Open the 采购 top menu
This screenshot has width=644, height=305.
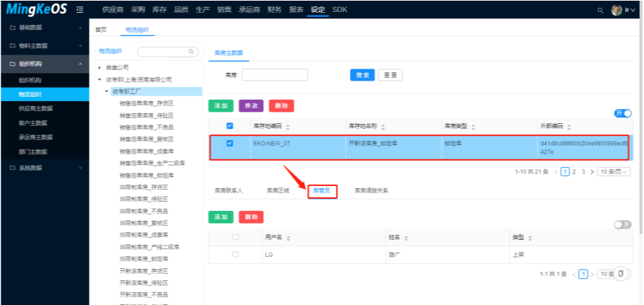pos(138,9)
